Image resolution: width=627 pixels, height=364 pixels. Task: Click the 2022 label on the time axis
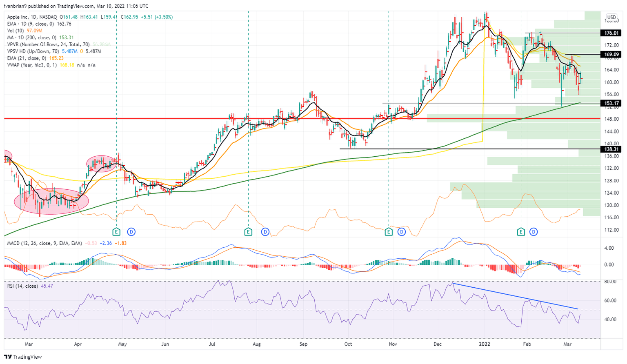pos(485,344)
